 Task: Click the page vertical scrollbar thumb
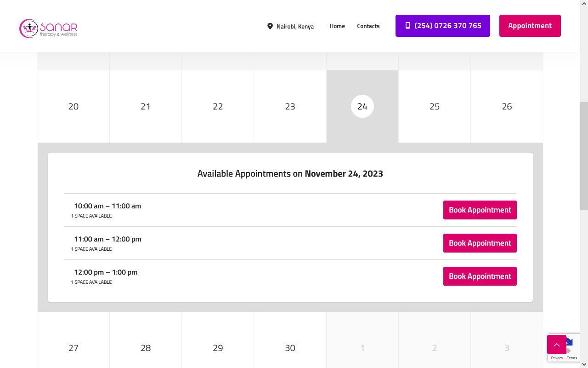584,156
